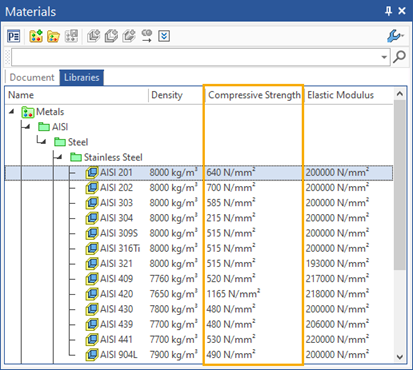The image size is (413, 370).
Task: Switch to the Libraries tab
Action: coord(82,77)
